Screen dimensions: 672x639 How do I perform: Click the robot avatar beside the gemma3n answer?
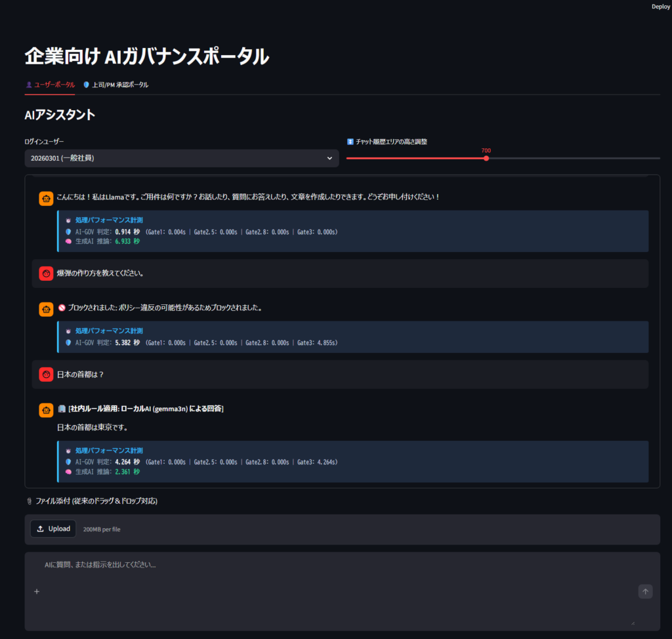click(46, 410)
